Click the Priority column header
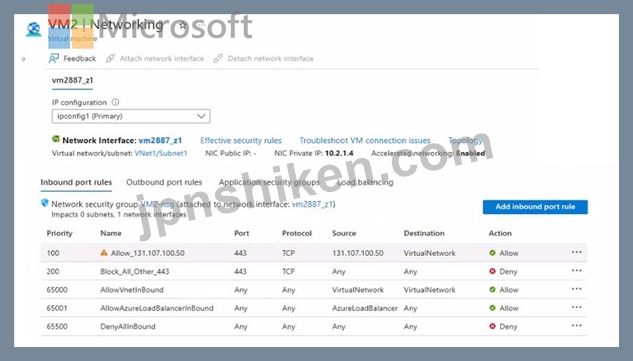633x361 pixels. tap(59, 233)
